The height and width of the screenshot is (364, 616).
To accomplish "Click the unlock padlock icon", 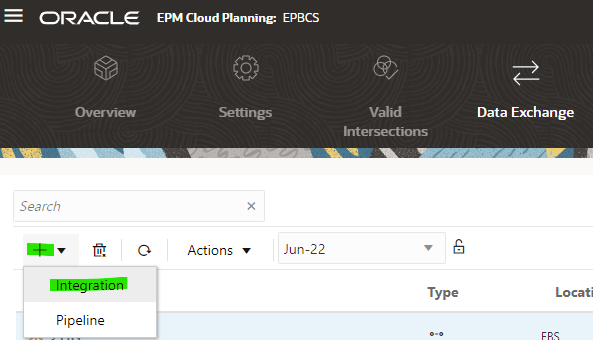I will coord(458,247).
